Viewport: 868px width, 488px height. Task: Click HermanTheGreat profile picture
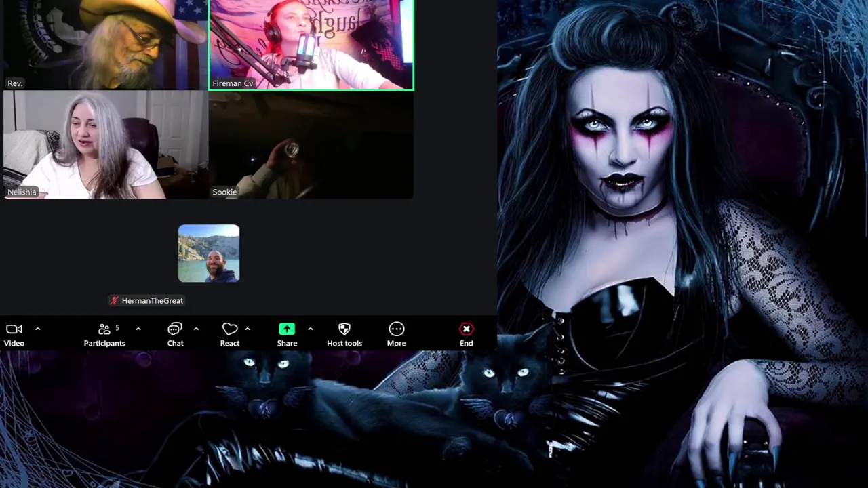coord(209,253)
